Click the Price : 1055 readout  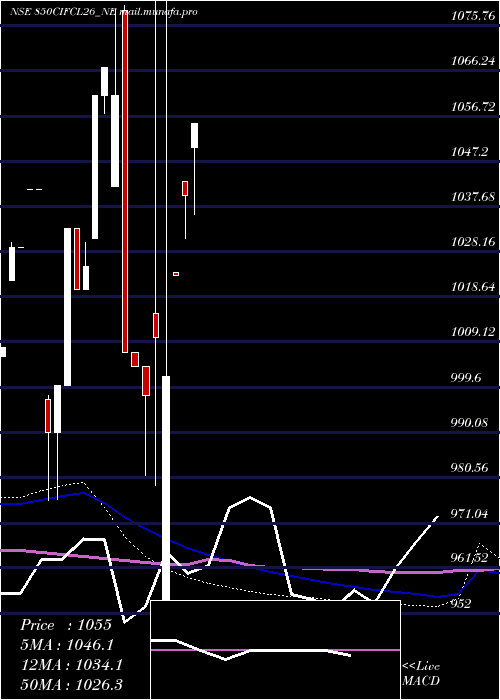coord(66,625)
